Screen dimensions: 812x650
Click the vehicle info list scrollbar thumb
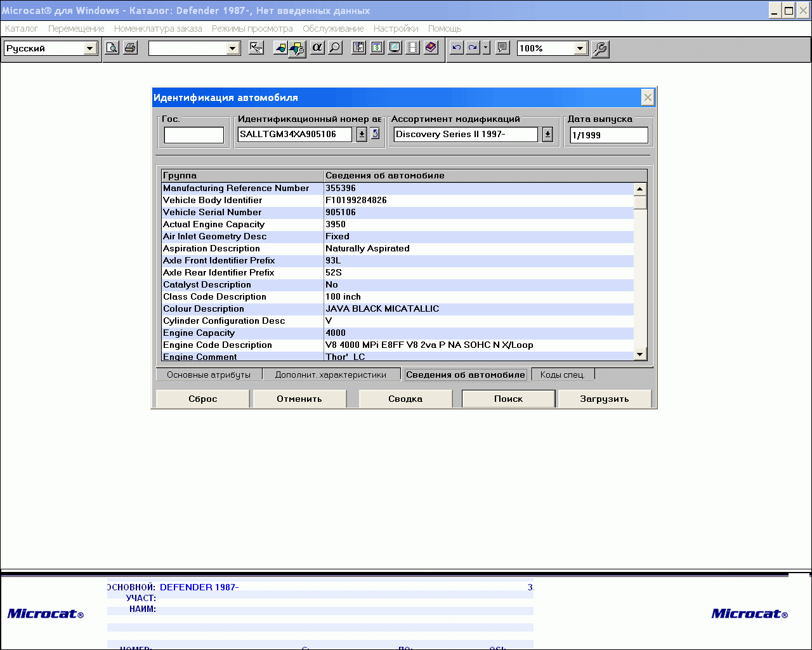640,202
